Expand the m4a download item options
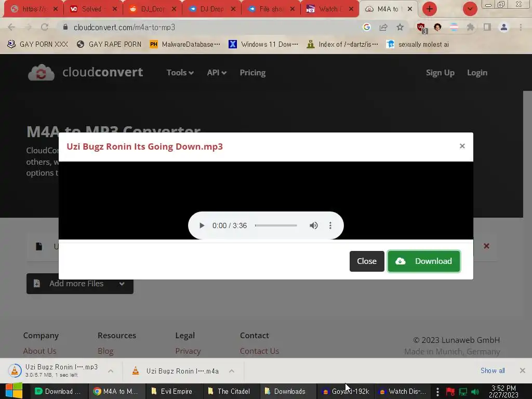The width and height of the screenshot is (532, 399). (231, 371)
